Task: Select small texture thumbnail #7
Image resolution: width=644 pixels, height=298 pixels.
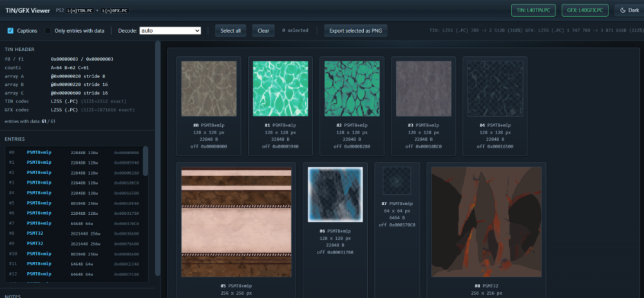Action: click(x=397, y=181)
